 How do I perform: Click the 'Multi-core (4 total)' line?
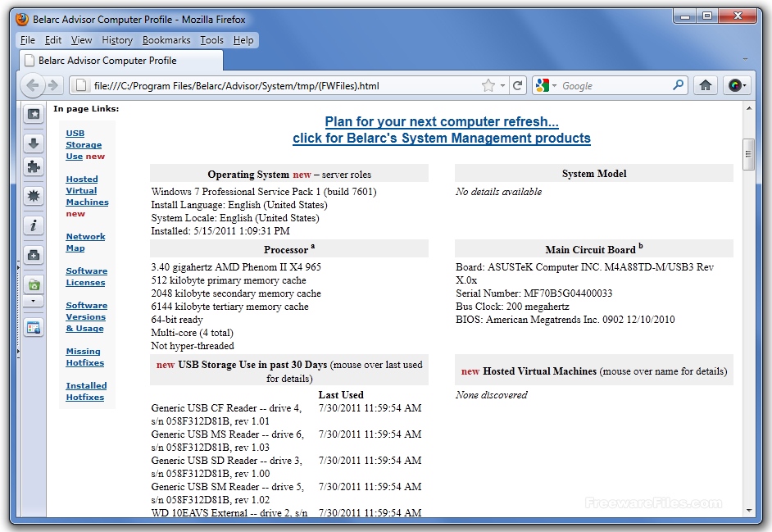pos(192,333)
